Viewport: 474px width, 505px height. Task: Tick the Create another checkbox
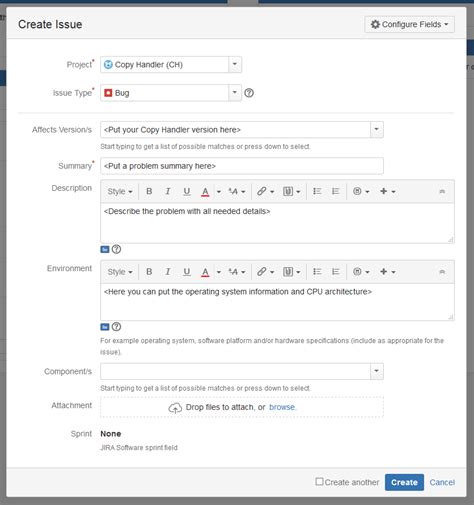point(319,482)
